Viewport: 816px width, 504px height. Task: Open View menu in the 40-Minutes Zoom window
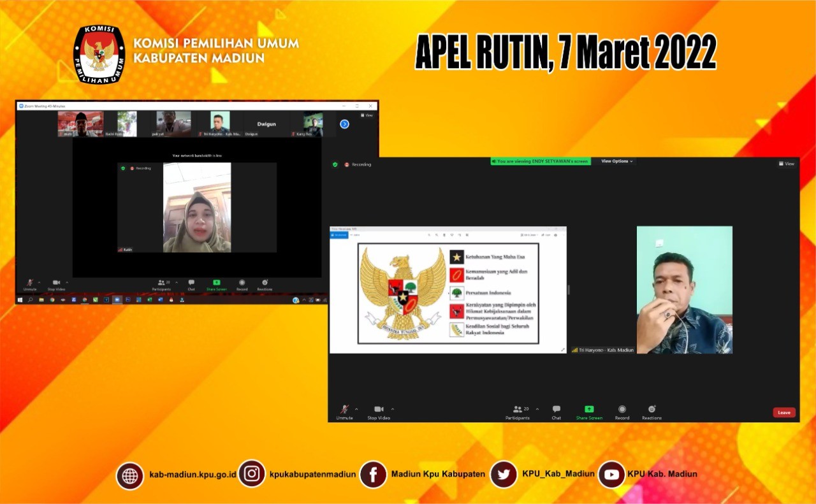click(x=367, y=115)
